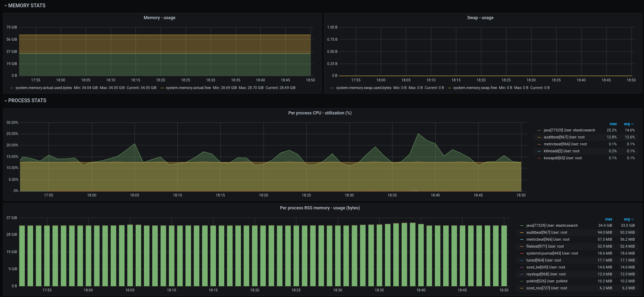Open color picker for memory used series swatch
Screen dimensions: 644x297
coord(12,88)
